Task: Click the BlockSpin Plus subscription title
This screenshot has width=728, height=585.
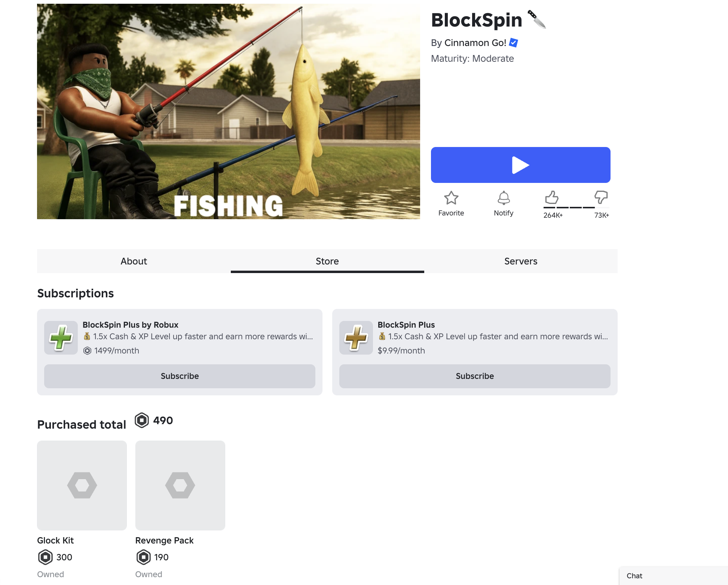Action: pos(406,325)
